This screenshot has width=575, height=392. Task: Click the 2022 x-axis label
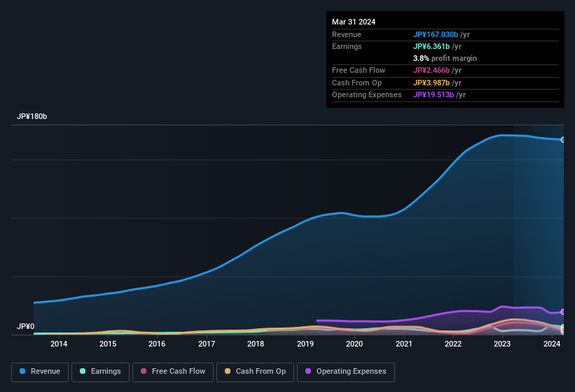click(x=453, y=344)
